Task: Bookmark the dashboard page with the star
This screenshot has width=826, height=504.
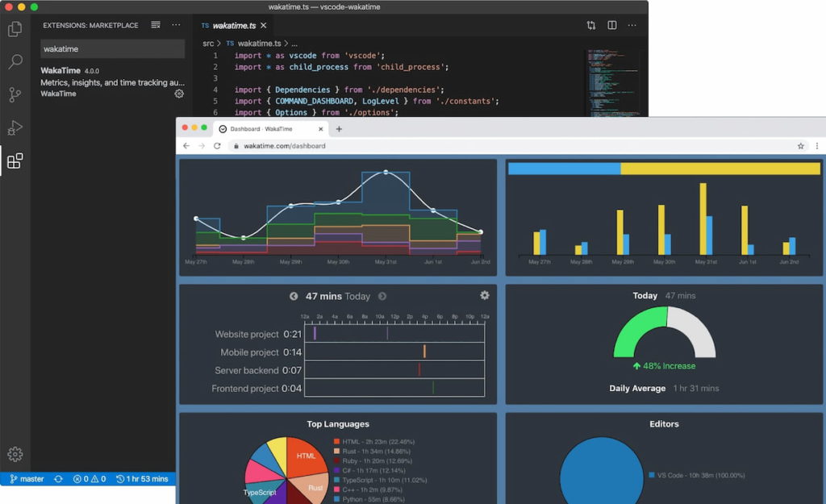Action: (800, 146)
